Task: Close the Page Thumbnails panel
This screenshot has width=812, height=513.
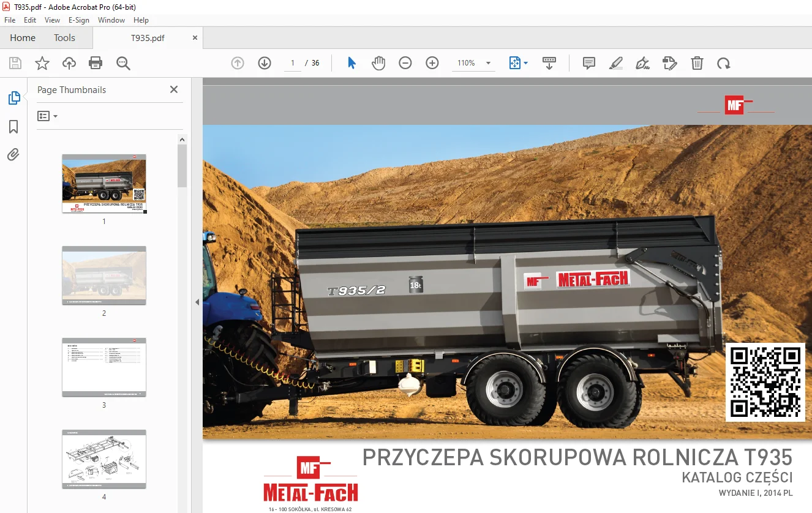Action: (174, 89)
